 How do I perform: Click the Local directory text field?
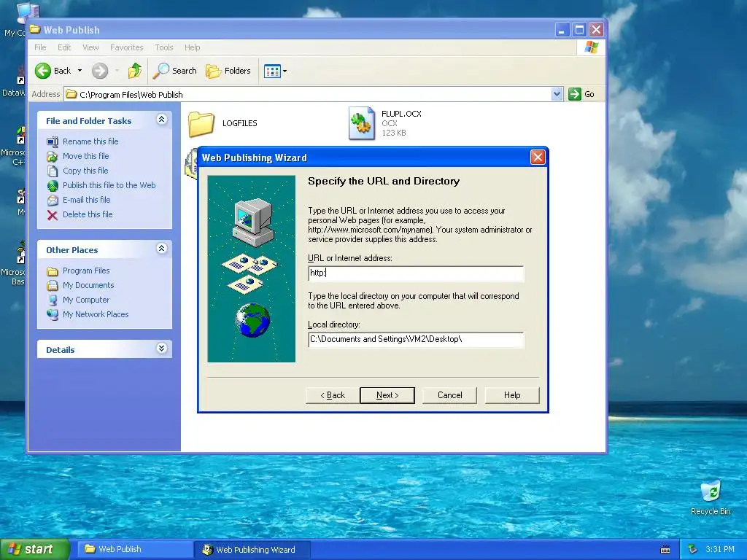click(416, 340)
